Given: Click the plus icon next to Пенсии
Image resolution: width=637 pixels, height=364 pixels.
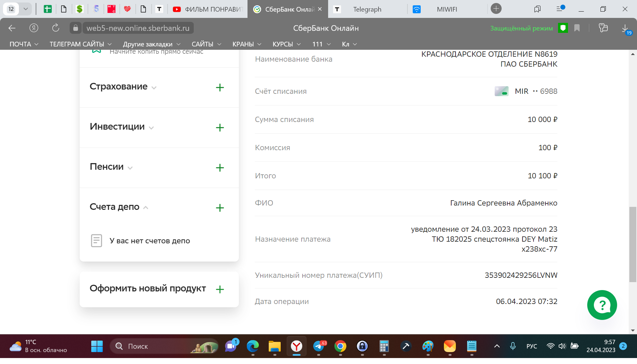Looking at the screenshot, I should (x=220, y=168).
